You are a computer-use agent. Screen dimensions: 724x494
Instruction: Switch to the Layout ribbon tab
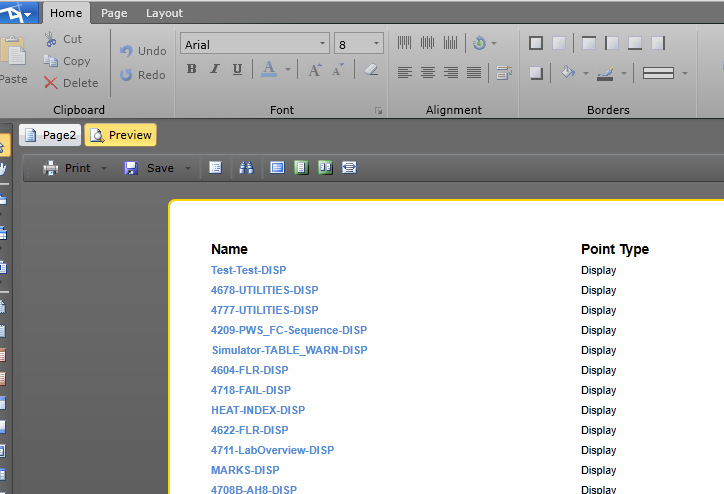click(164, 13)
